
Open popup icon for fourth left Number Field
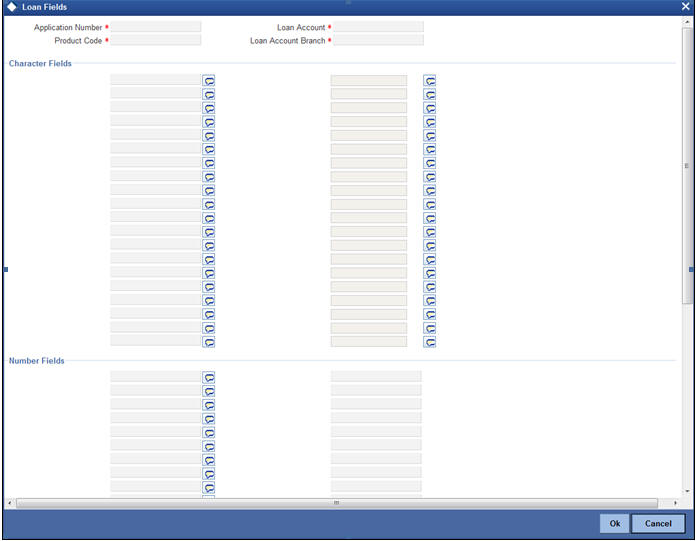pos(209,419)
